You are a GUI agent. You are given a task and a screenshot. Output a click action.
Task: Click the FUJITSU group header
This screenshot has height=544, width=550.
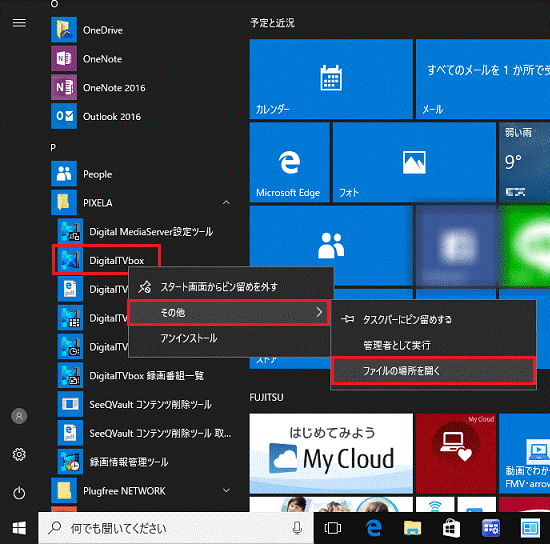[266, 397]
